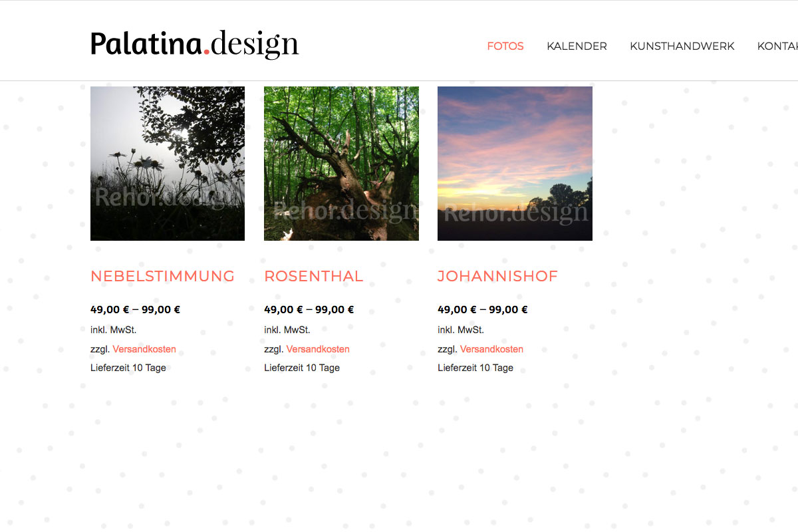Click 'Lieferzeit 10 Tage' under Johannishof
798x532 pixels.
(475, 368)
